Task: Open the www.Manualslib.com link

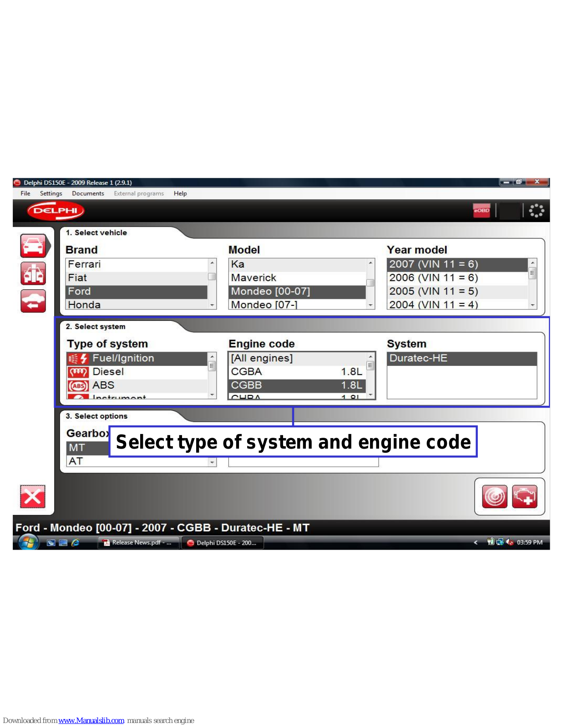Action: [x=91, y=720]
